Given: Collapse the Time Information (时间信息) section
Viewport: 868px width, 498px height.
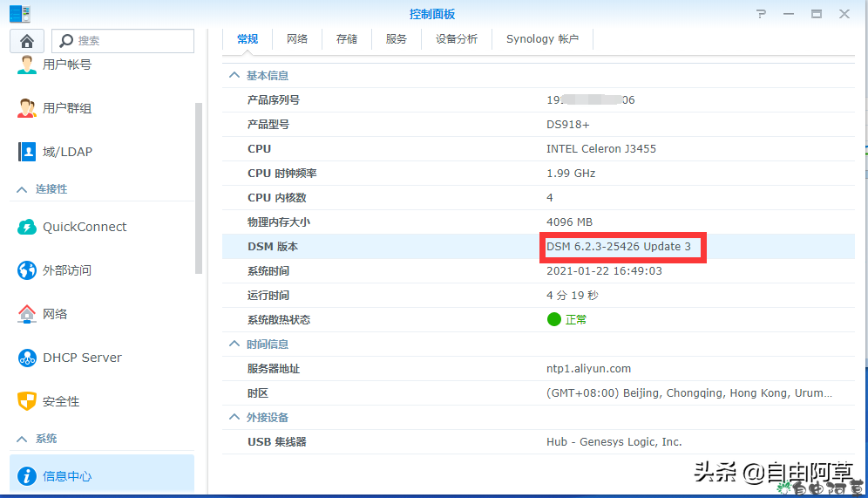Looking at the screenshot, I should pyautogui.click(x=234, y=345).
